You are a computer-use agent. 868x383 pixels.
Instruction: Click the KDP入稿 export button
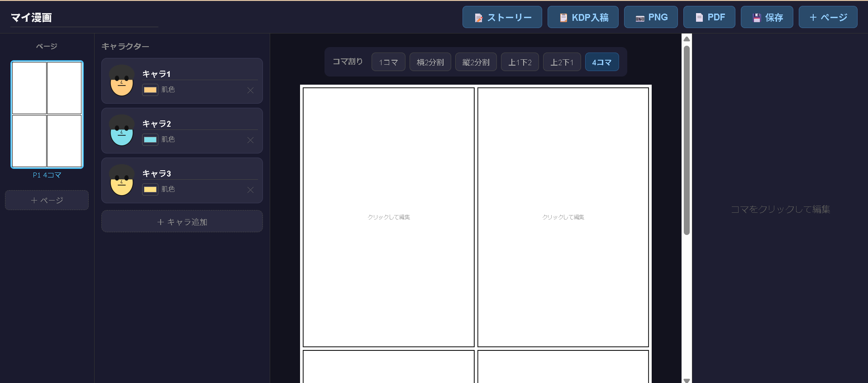[583, 17]
